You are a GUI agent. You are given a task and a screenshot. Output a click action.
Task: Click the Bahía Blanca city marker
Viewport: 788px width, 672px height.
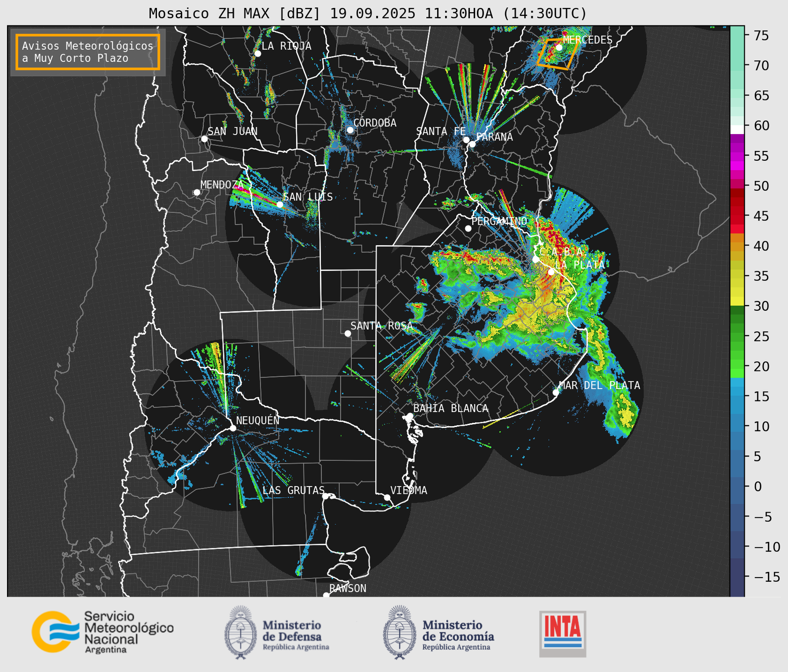[x=410, y=416]
